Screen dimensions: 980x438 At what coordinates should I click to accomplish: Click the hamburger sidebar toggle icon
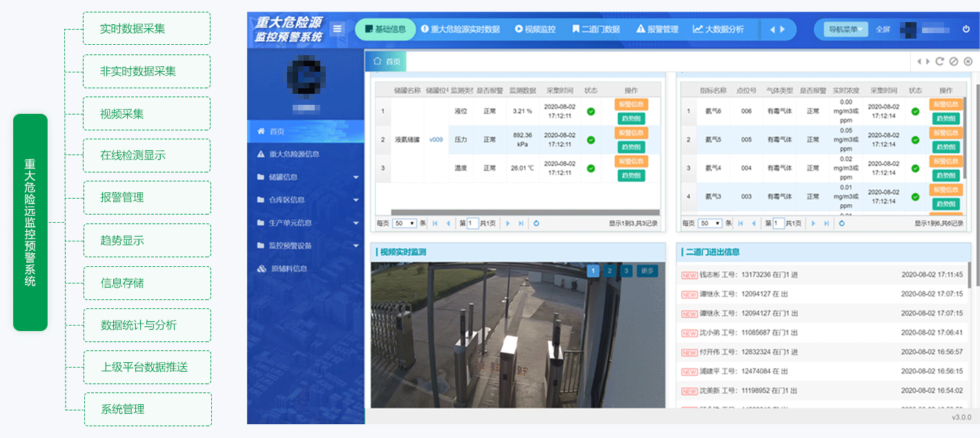point(337,29)
